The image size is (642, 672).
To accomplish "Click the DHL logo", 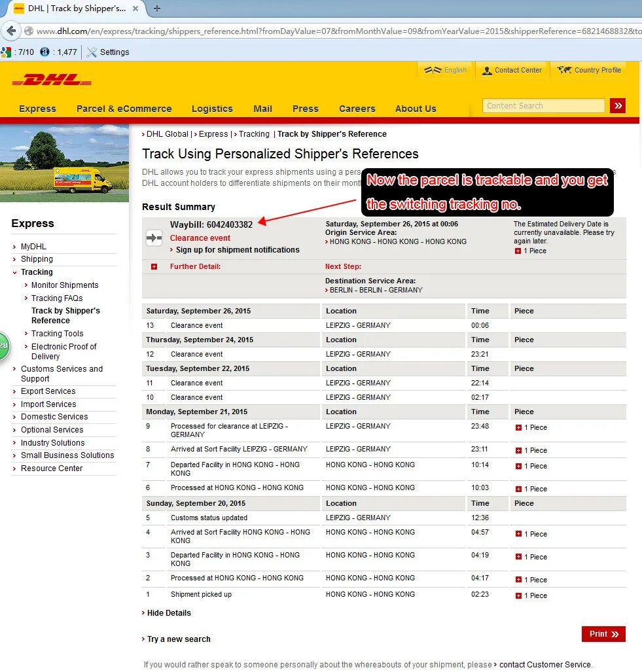I will 52,80.
